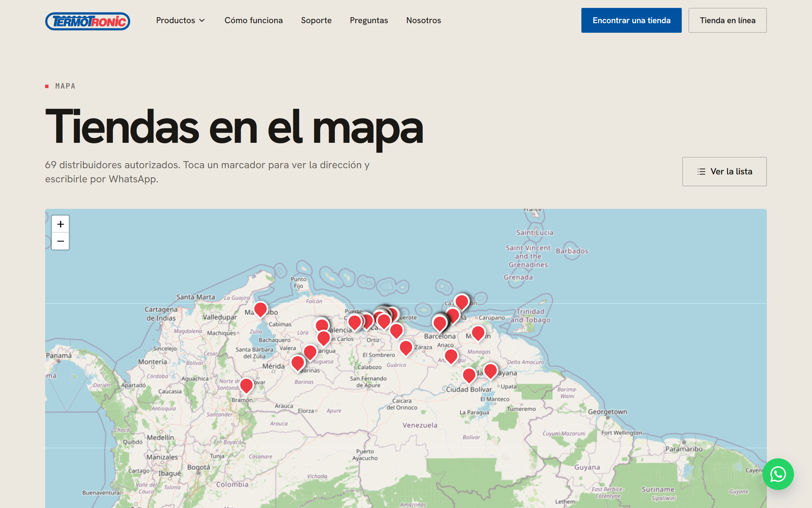Navigate to Nosotros
Viewport: 812px width, 508px height.
point(423,21)
